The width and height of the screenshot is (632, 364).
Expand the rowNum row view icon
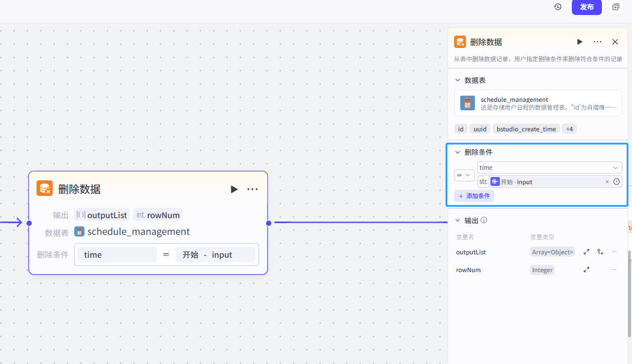click(x=586, y=270)
